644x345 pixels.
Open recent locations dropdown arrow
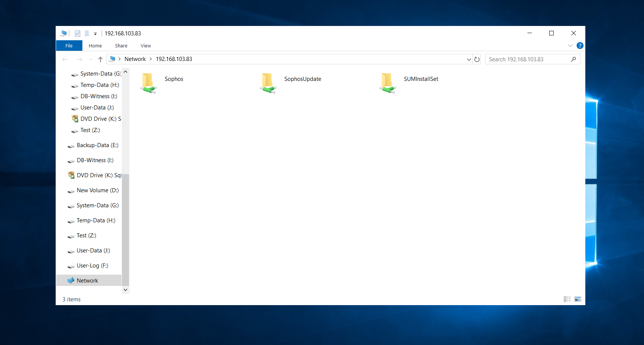(91, 59)
